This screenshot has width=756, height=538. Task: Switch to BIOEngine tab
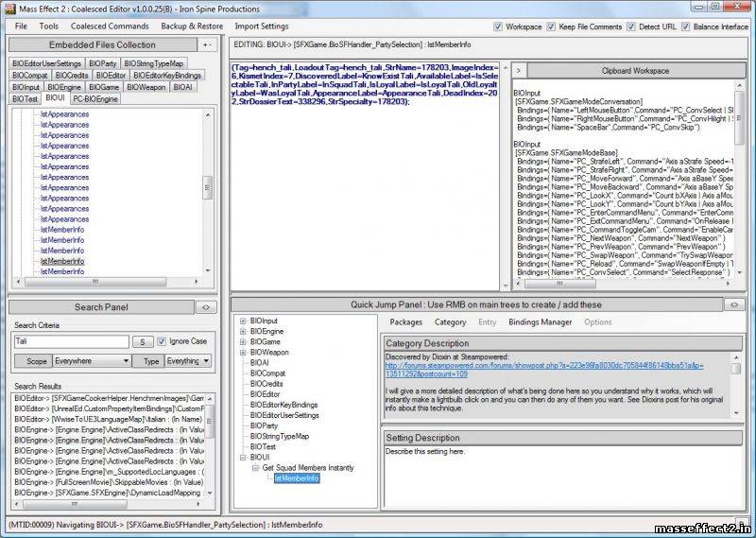pyautogui.click(x=64, y=87)
